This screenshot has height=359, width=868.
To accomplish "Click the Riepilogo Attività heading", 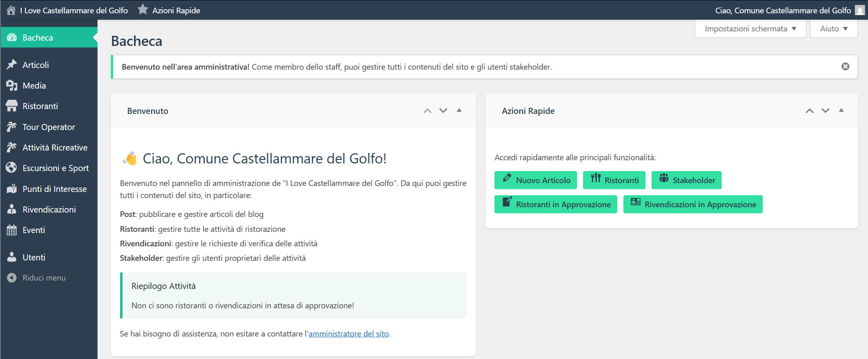I will tap(164, 286).
